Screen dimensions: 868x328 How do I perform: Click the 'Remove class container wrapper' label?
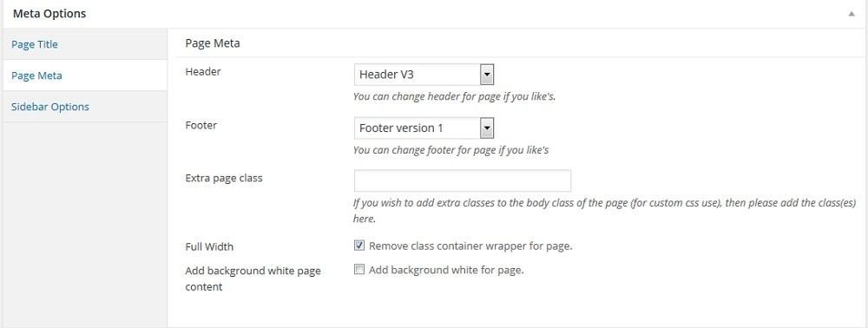[x=470, y=246]
